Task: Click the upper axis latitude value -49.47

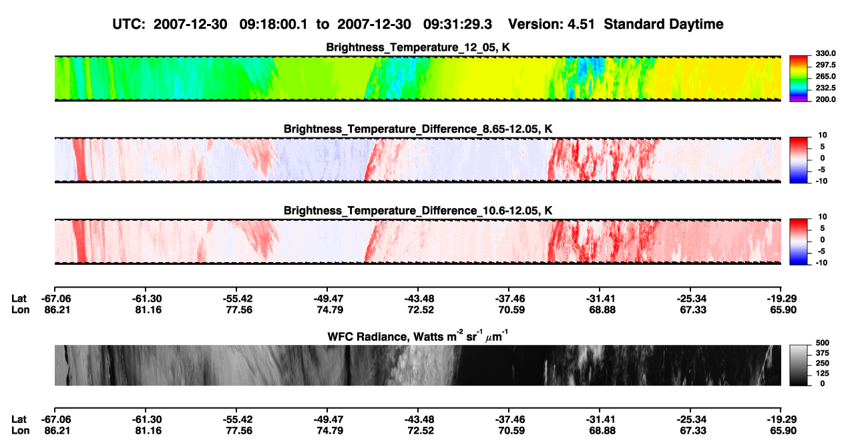Action: 327,298
